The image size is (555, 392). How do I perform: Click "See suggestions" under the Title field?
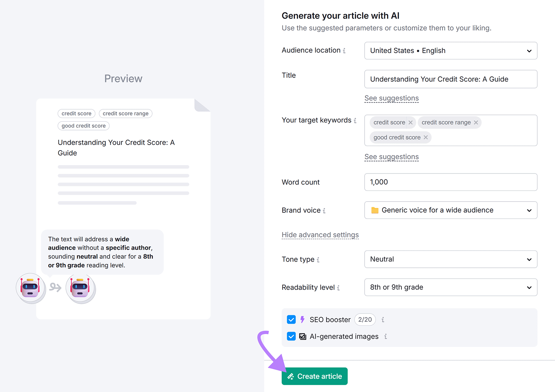391,98
